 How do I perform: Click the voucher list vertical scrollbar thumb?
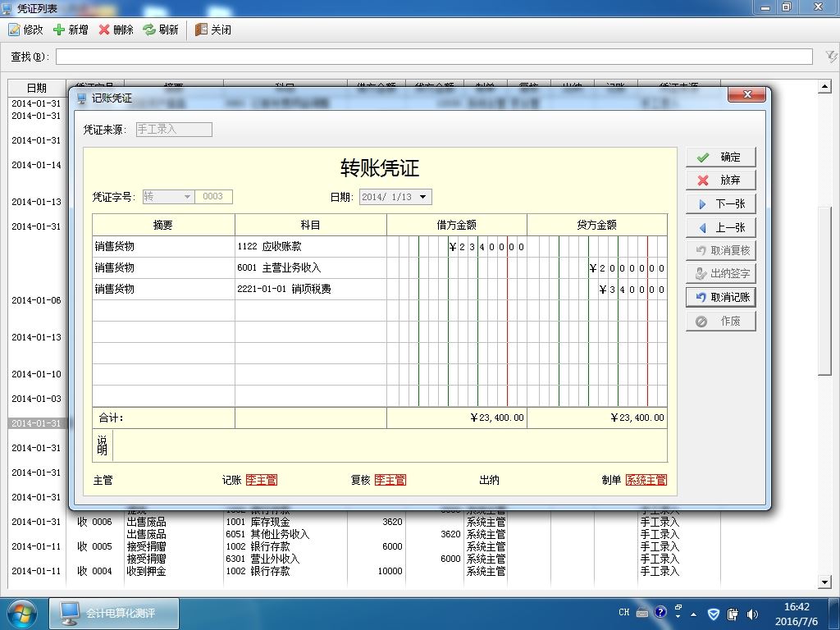click(x=824, y=290)
